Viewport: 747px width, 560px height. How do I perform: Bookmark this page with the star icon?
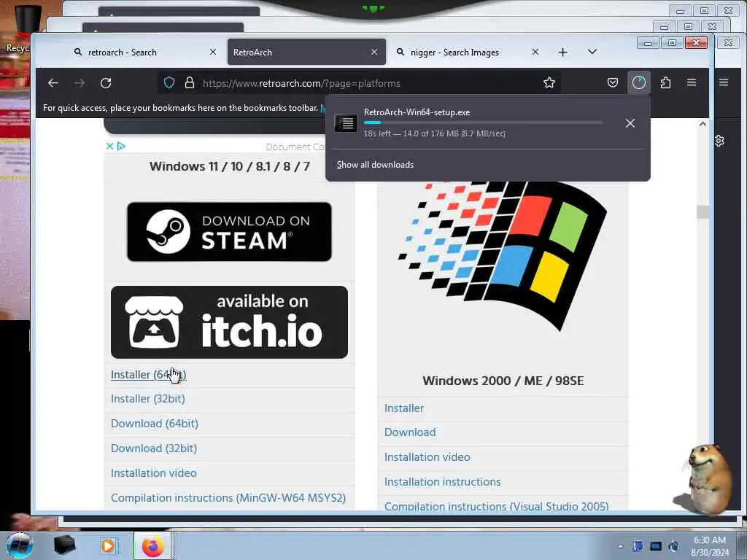(x=549, y=83)
